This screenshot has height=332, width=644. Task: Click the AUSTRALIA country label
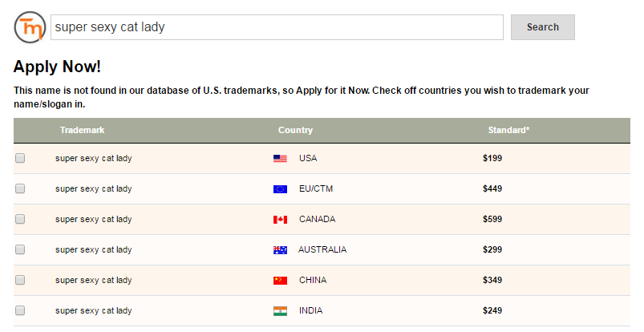322,249
